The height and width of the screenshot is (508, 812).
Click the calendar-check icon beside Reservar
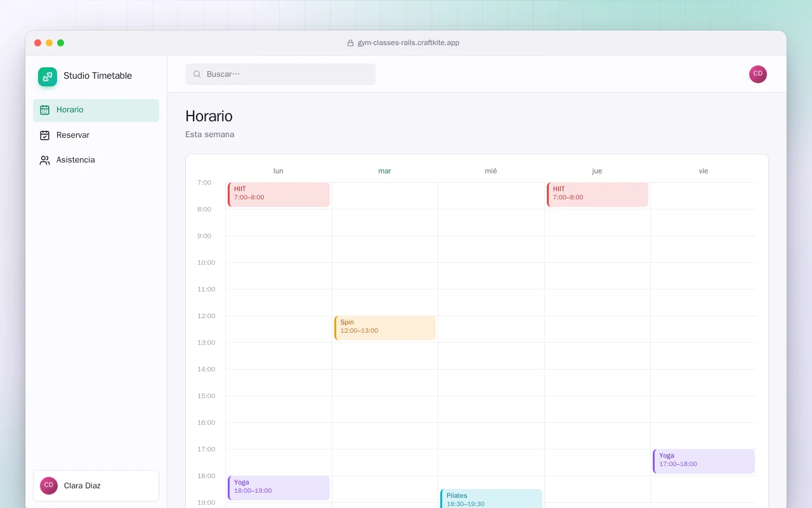click(x=44, y=135)
